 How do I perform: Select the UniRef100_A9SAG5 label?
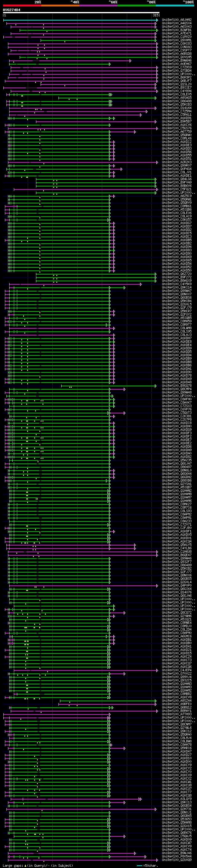[177, 98]
